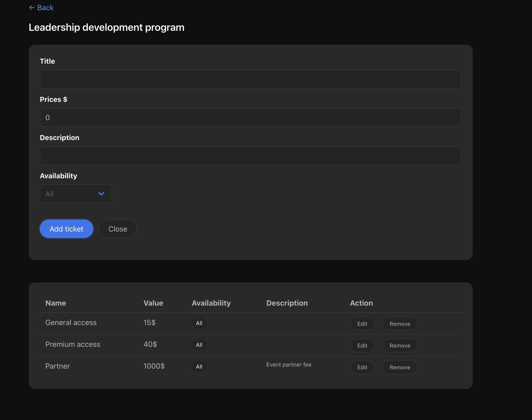Image resolution: width=532 pixels, height=420 pixels.
Task: Edit the Partner ticket
Action: click(x=362, y=367)
